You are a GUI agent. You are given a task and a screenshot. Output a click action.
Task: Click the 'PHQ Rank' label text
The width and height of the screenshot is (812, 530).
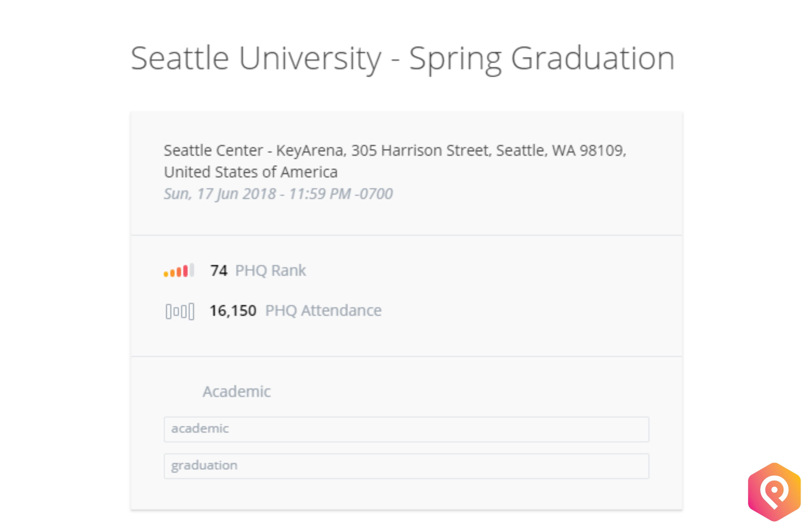point(270,271)
